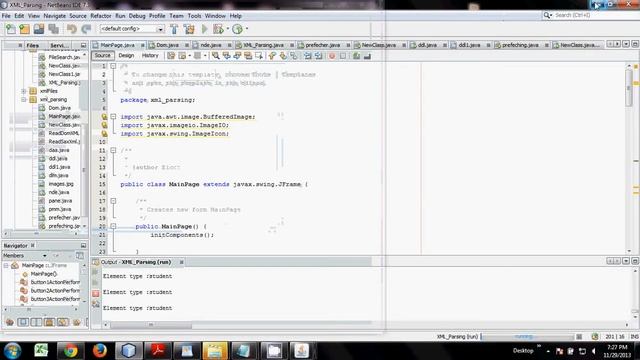The height and width of the screenshot is (360, 640).
Task: Switch editor to History view
Action: tap(150, 56)
